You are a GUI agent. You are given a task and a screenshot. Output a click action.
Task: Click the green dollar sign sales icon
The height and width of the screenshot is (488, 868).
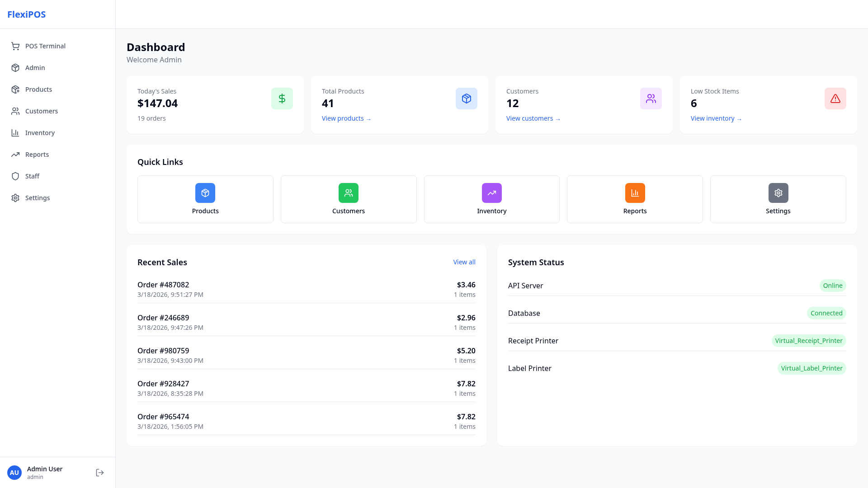click(x=282, y=99)
